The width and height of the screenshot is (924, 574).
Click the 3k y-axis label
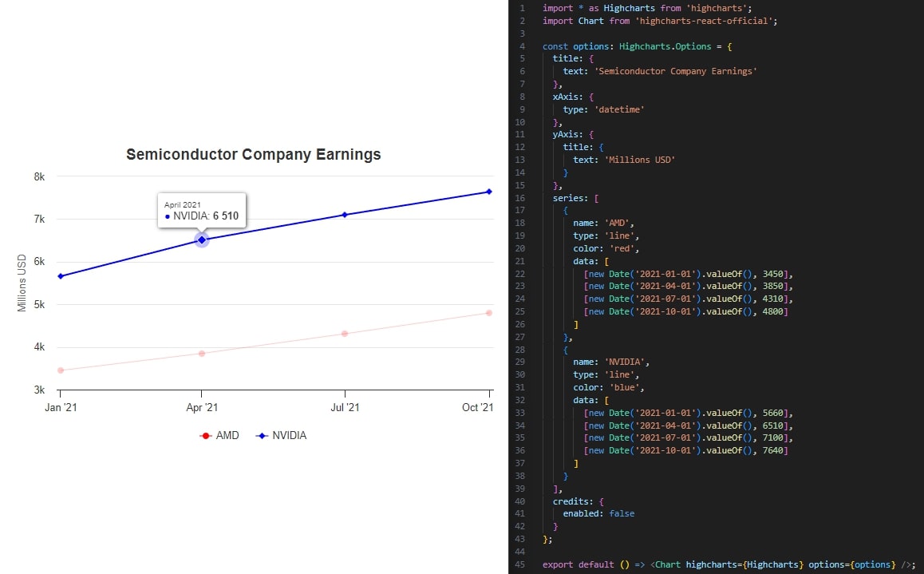[39, 390]
